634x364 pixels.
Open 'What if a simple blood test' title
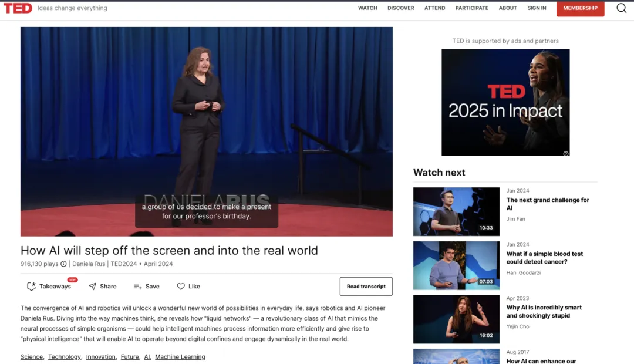544,258
